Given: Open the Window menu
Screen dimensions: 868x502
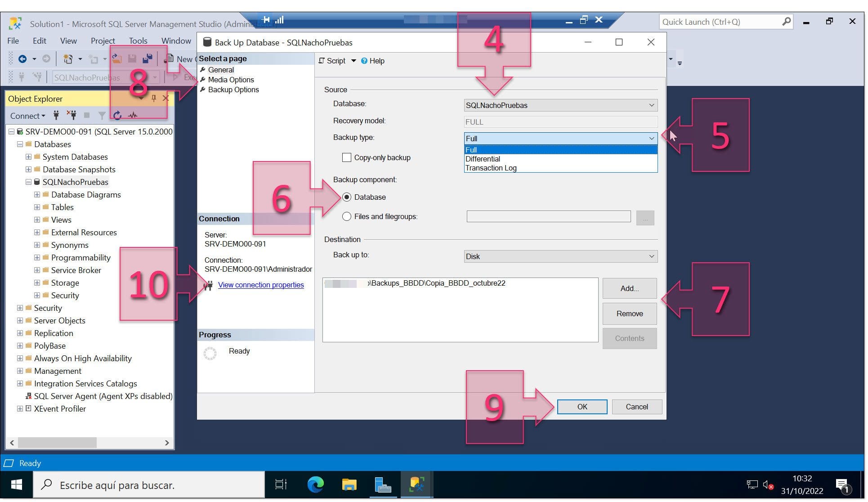Looking at the screenshot, I should point(176,40).
